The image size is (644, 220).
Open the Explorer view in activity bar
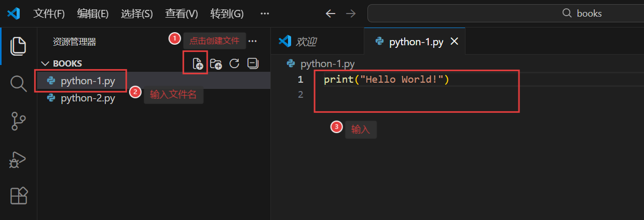18,46
